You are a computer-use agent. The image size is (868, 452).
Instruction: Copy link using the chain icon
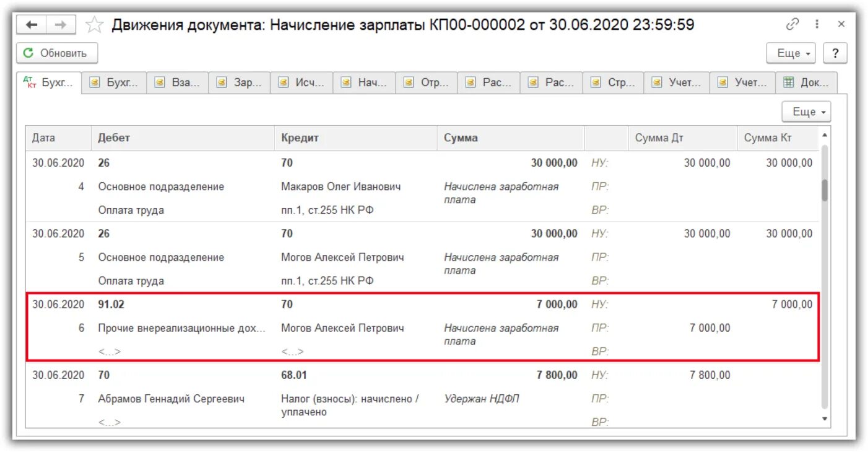pyautogui.click(x=792, y=24)
